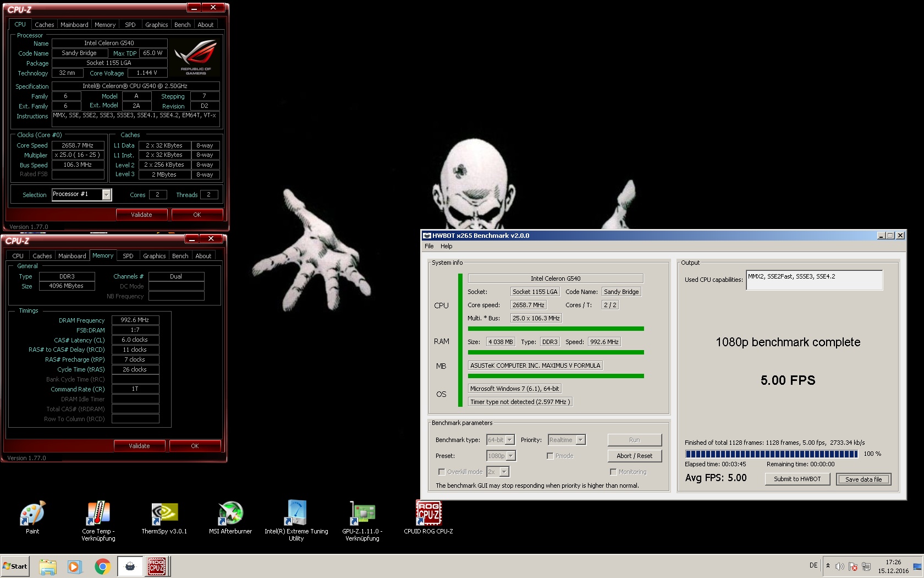Open Action Center flag tray icon
Screen dimensions: 924x578
point(853,566)
